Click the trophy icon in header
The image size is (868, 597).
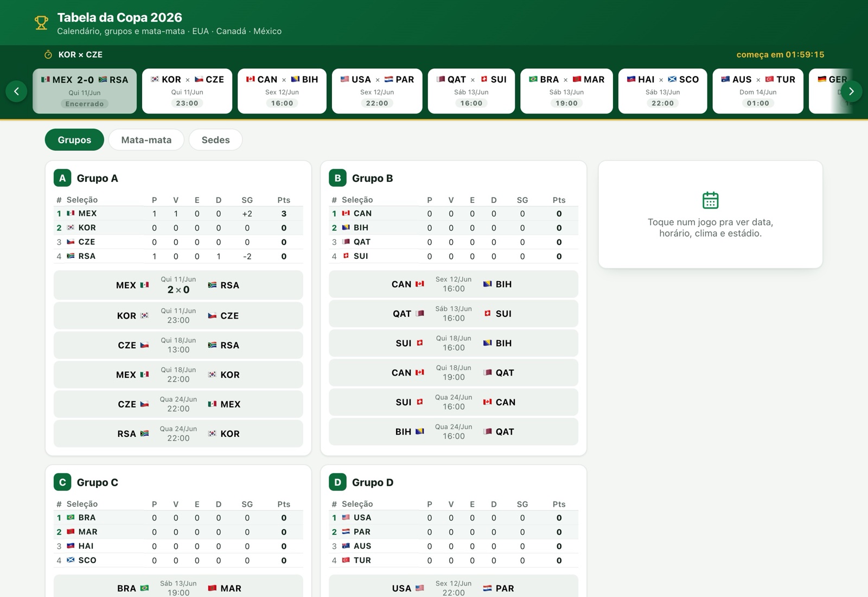41,23
